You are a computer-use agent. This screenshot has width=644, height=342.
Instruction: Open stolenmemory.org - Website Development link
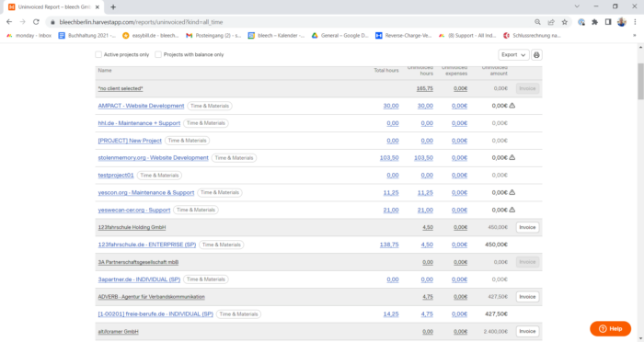coord(154,157)
